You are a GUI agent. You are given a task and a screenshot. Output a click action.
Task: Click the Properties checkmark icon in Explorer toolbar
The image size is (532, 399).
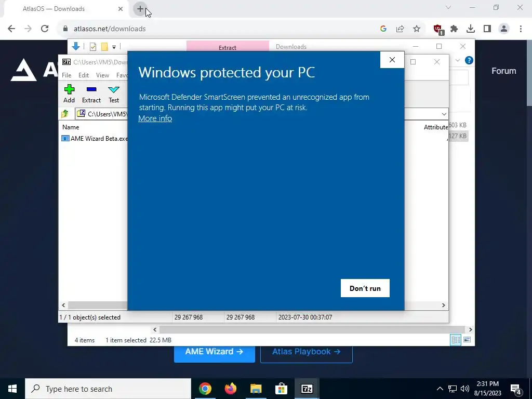pos(93,47)
